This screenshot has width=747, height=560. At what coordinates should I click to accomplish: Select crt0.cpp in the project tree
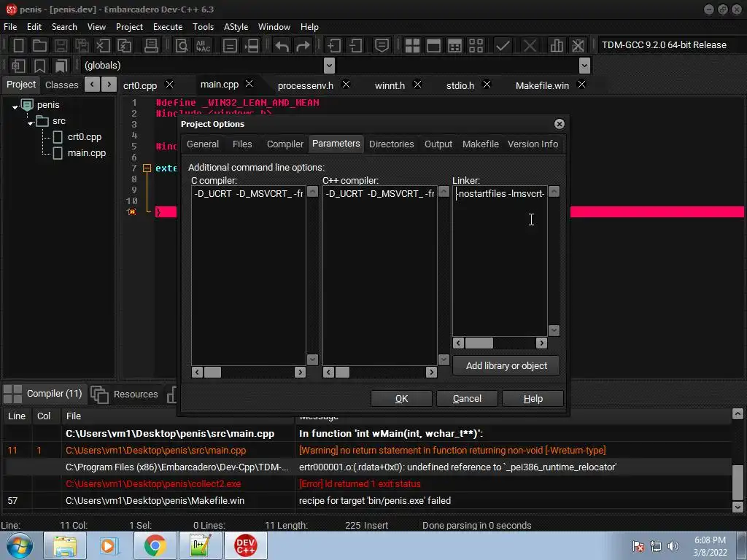(x=85, y=137)
